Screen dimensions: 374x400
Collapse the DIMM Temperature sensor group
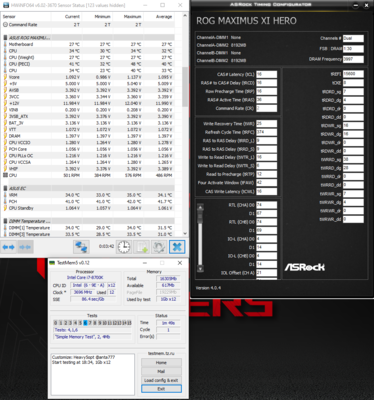5,221
